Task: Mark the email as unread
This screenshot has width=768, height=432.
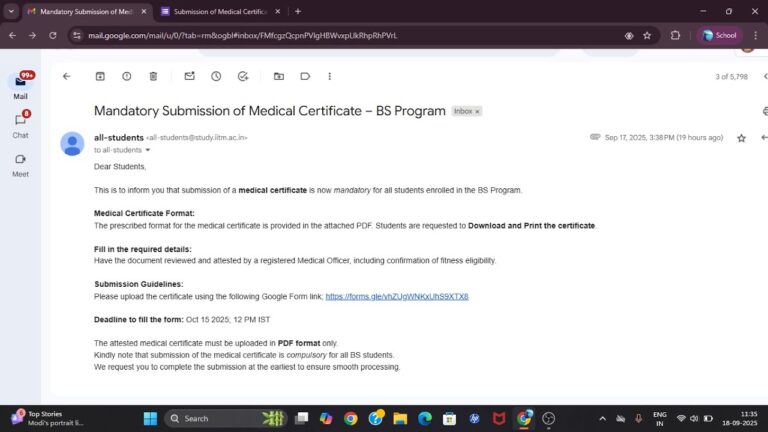Action: 189,76
